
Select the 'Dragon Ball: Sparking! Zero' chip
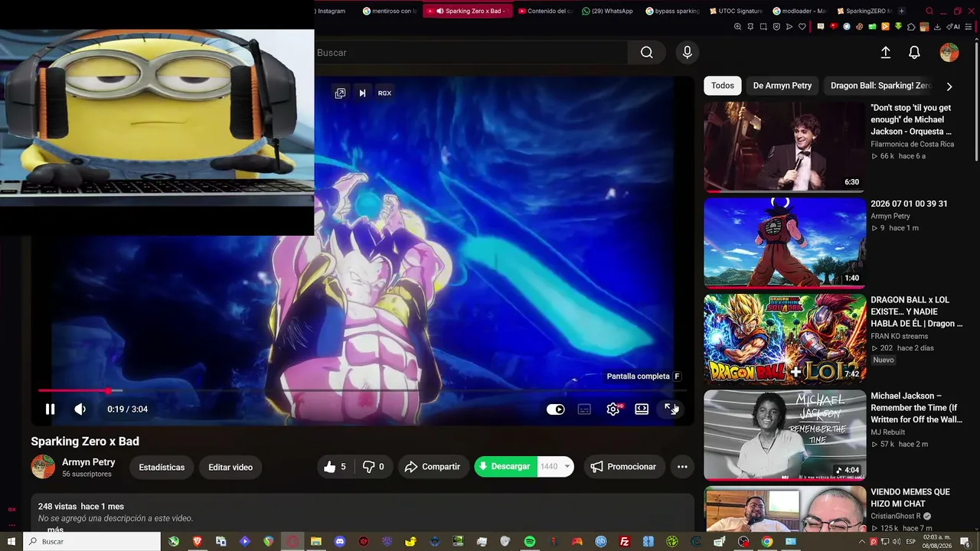coord(880,86)
